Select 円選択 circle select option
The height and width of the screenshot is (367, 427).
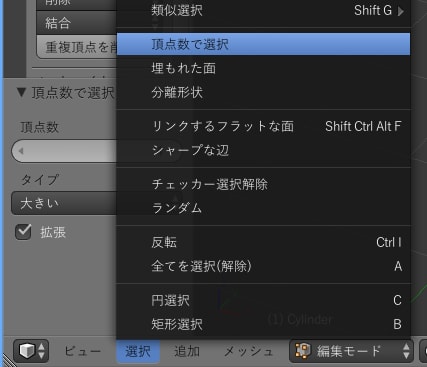pyautogui.click(x=263, y=300)
